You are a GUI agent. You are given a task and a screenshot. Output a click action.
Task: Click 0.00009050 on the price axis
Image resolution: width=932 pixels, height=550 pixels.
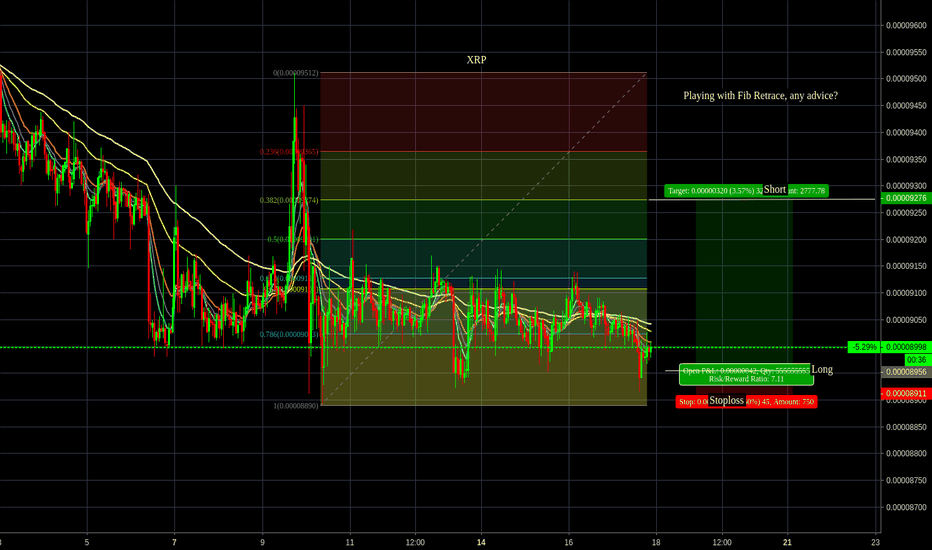tap(906, 320)
